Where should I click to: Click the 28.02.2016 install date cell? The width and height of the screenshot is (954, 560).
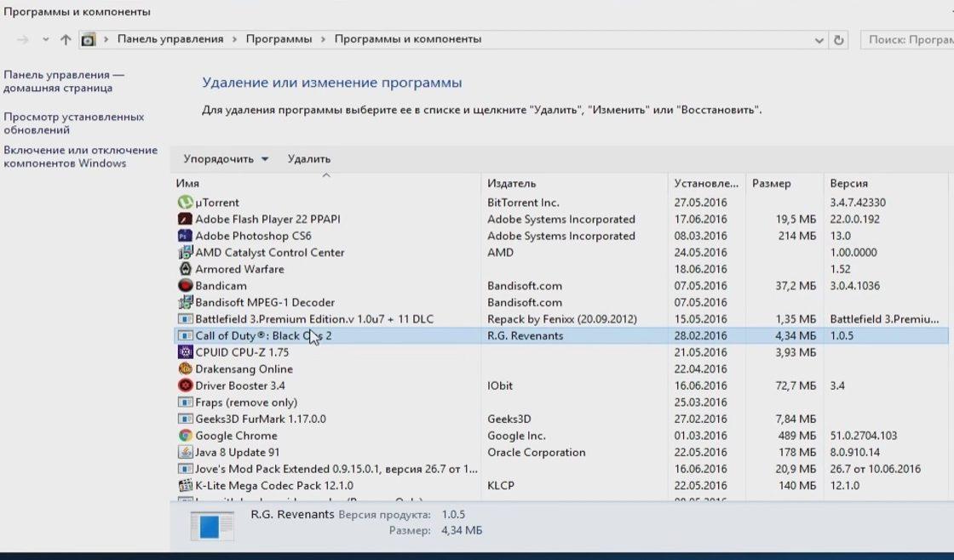click(700, 335)
